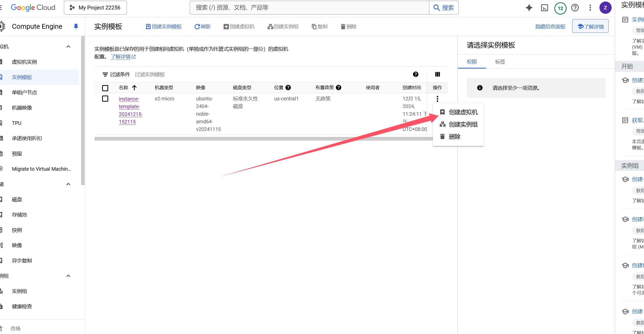Sort by 名称 column arrow
This screenshot has width=644, height=334.
tap(134, 88)
